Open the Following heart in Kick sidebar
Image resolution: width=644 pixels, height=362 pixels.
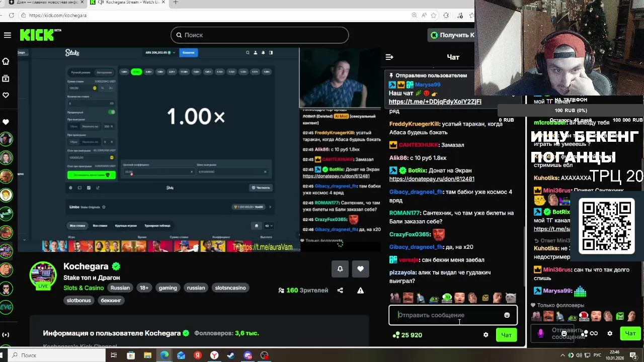(6, 95)
